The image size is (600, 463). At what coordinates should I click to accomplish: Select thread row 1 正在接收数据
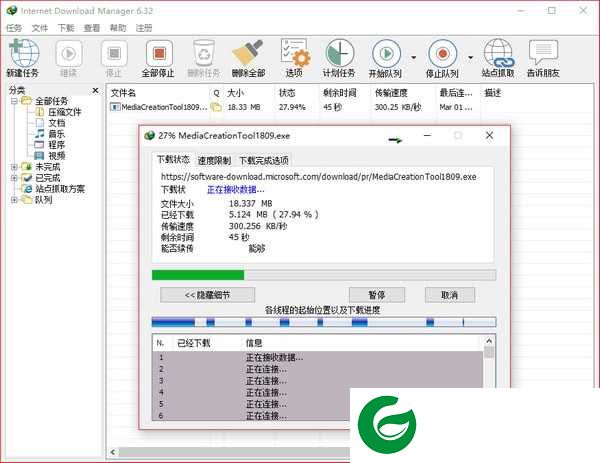click(x=318, y=357)
